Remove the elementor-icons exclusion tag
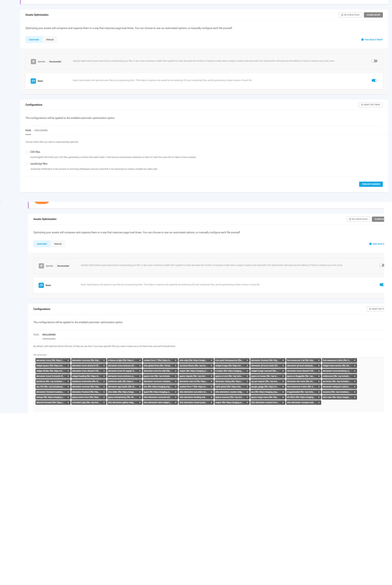 point(68,360)
